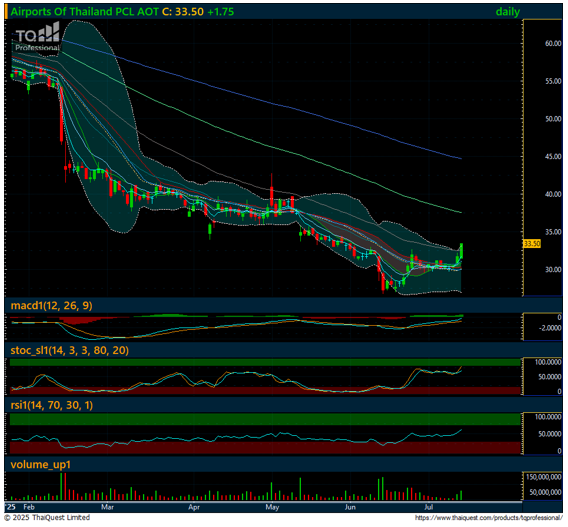Click the yellow 33.50 price tag on axis
Screen dimensions: 568x527
click(532, 244)
